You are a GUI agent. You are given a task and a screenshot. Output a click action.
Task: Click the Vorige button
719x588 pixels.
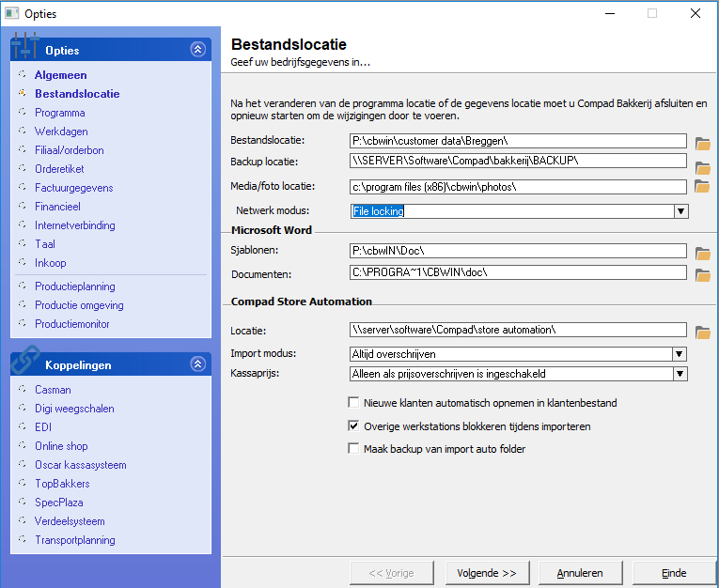tap(392, 573)
